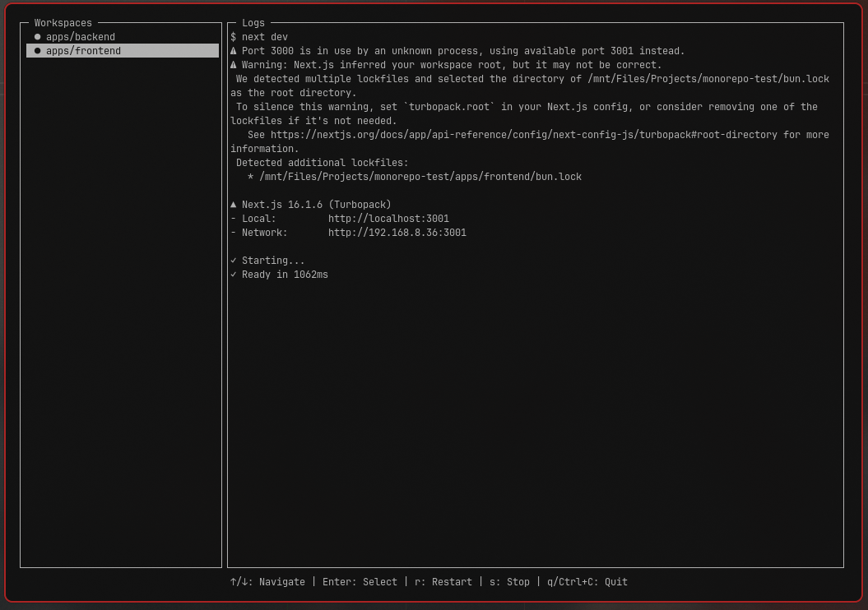Select the apps/backend workspace

123,37
